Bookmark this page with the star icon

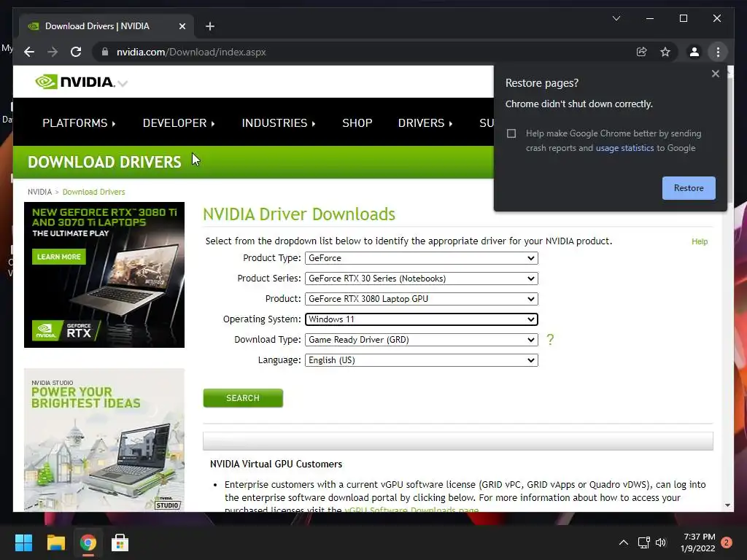[665, 52]
